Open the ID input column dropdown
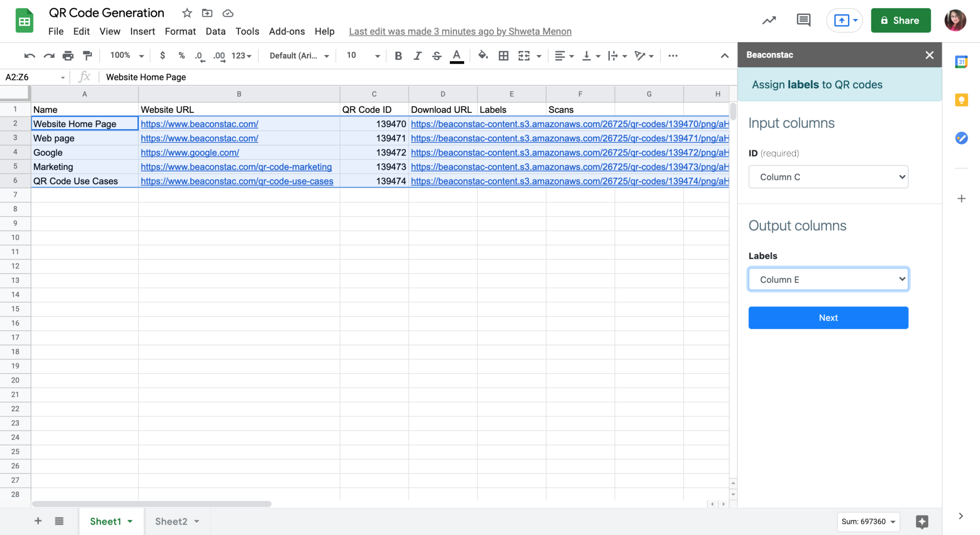Viewport: 980px width, 535px height. [828, 176]
